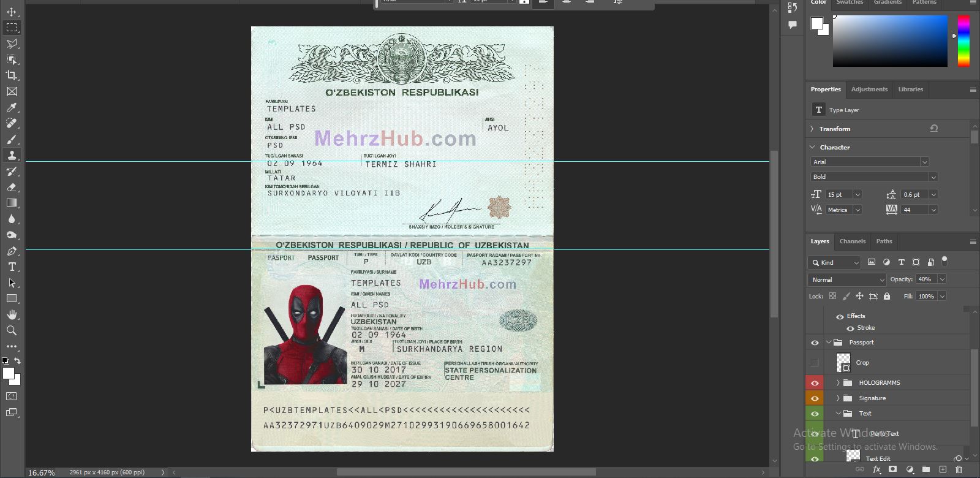The image size is (980, 478).
Task: Switch to the Swatches tab
Action: tap(850, 2)
